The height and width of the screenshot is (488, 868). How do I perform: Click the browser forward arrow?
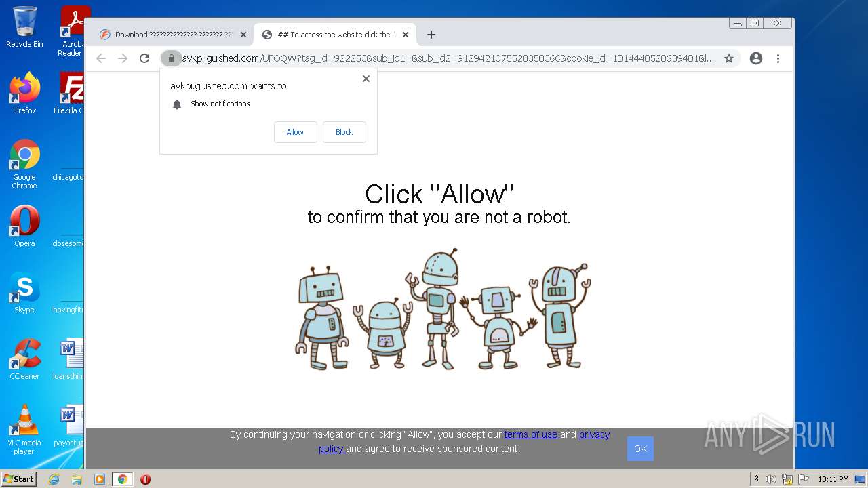click(123, 58)
